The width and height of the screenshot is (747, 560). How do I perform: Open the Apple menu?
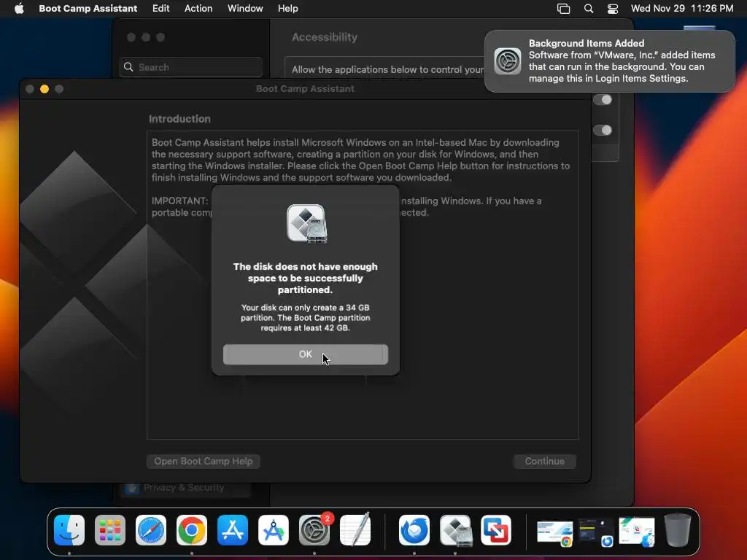point(19,9)
